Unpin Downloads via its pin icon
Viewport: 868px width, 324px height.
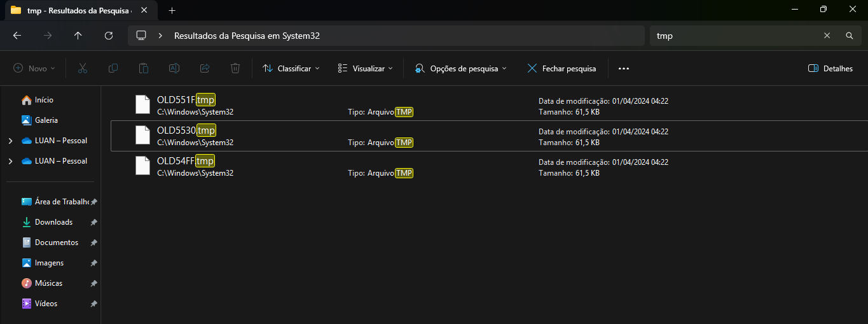(x=93, y=222)
